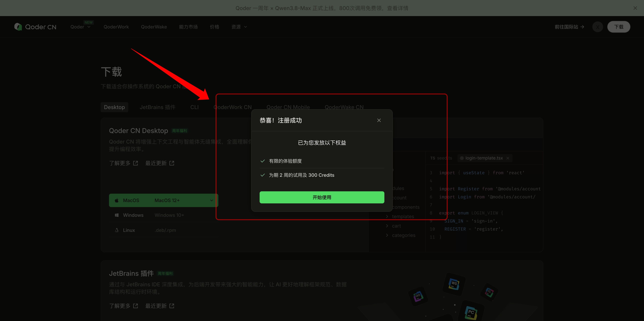Close the login-template.tsx editor tab
The height and width of the screenshot is (321, 644).
click(x=508, y=158)
